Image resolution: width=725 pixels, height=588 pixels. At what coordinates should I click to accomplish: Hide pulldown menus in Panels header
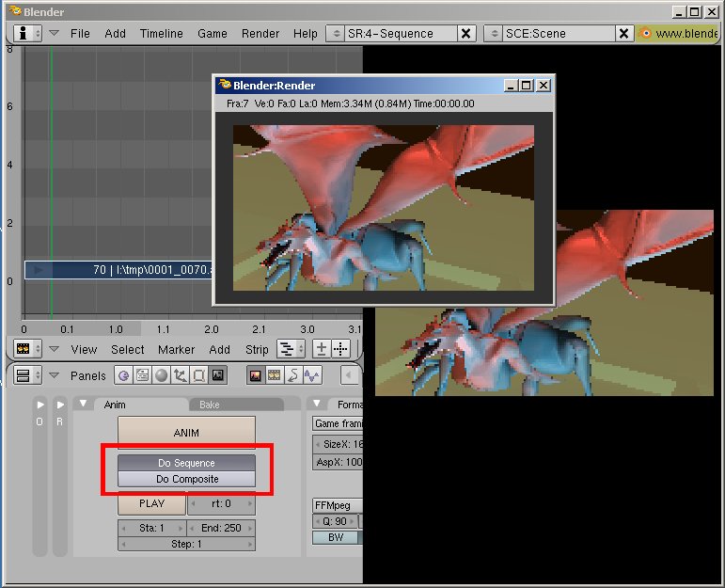pos(55,375)
